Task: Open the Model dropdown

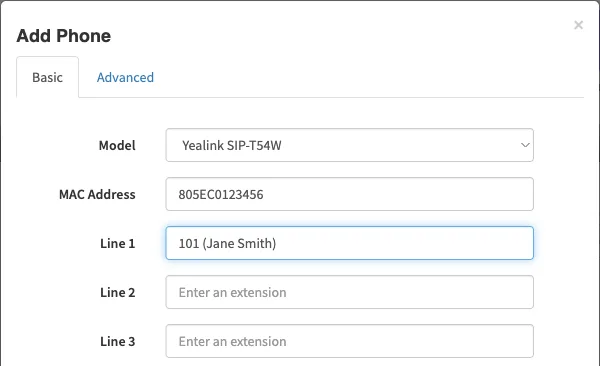Action: tap(349, 145)
